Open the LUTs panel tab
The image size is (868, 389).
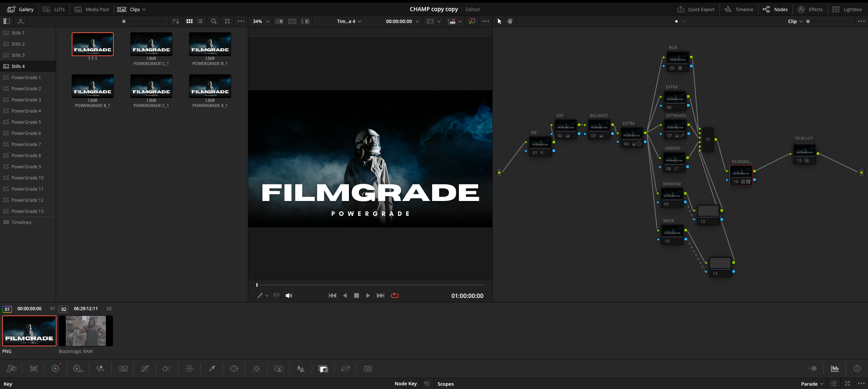click(x=54, y=9)
